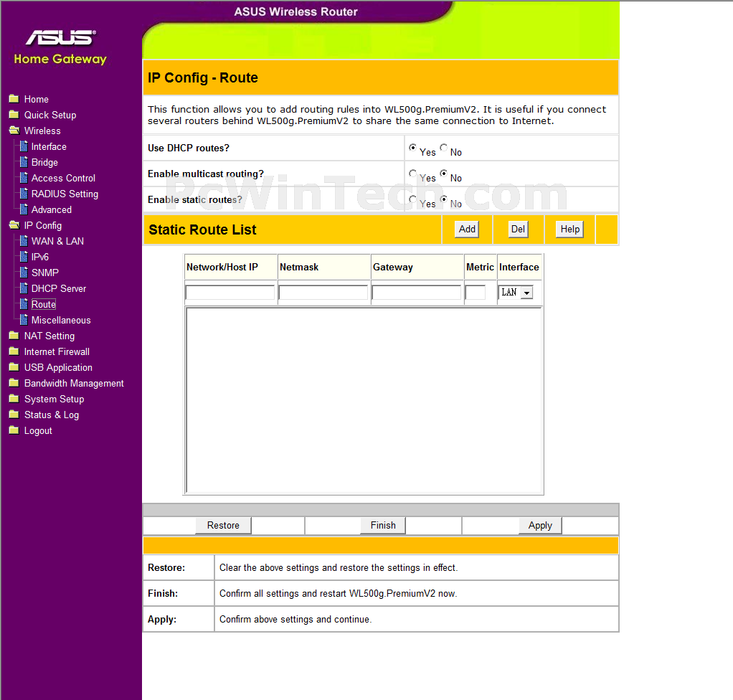
Task: Click the page icon next to SNMP
Action: [24, 273]
